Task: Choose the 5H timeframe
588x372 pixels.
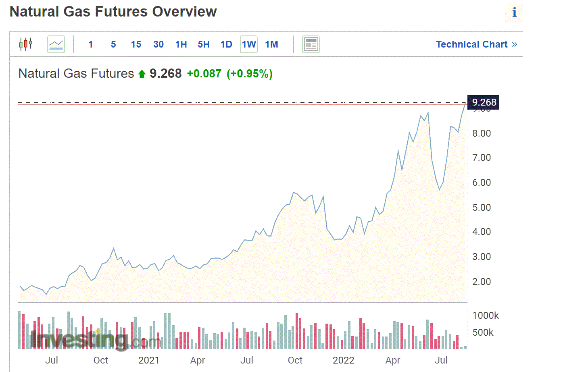Action: point(204,44)
